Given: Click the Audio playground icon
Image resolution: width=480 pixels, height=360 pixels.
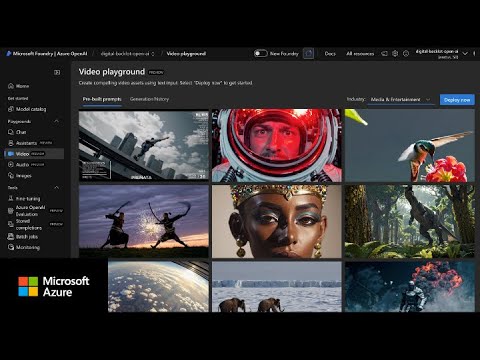Looking at the screenshot, I should coord(11,165).
